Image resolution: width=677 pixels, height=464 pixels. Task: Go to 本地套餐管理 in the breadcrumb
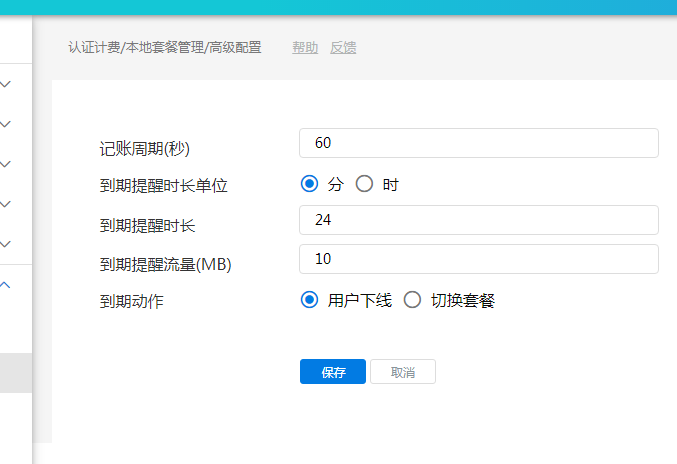coord(164,47)
